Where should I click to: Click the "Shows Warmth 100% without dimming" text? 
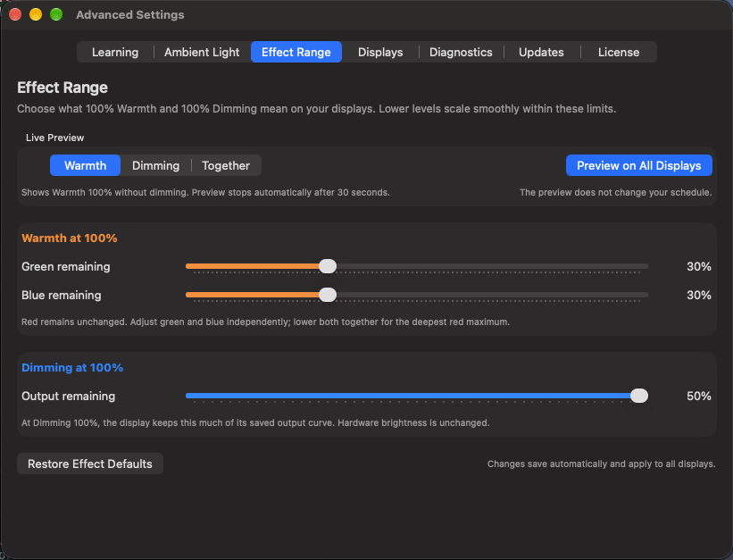click(x=205, y=192)
